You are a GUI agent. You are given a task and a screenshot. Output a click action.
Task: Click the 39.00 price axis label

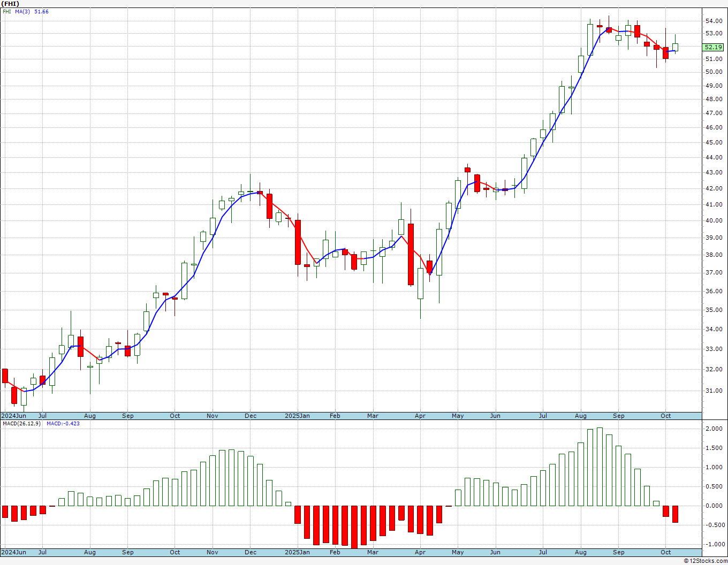[x=714, y=238]
